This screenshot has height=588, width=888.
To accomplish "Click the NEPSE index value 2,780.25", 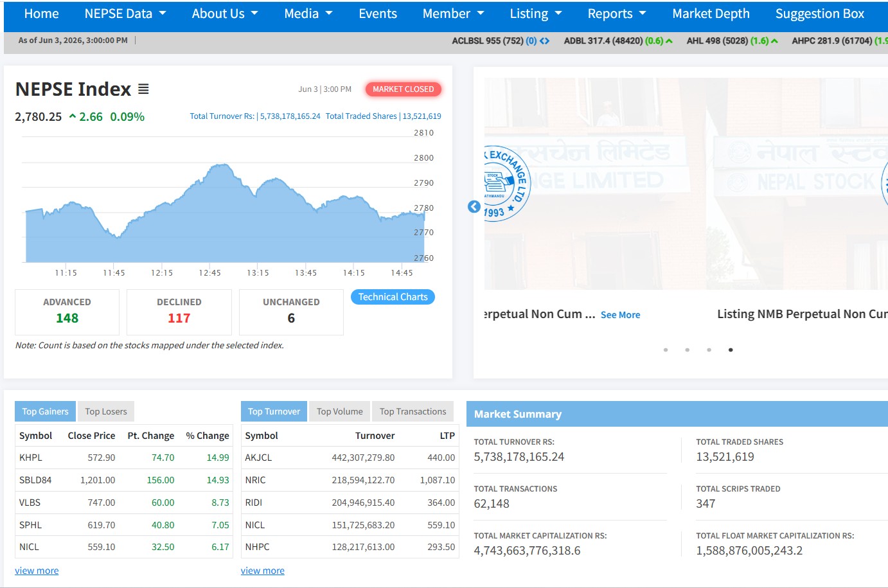I will click(x=39, y=117).
